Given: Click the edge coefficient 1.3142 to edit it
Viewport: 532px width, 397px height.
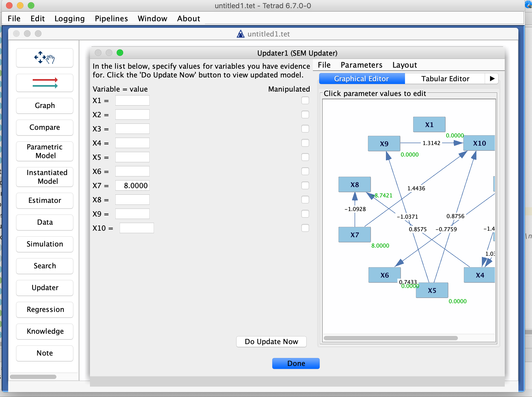Looking at the screenshot, I should (x=431, y=143).
